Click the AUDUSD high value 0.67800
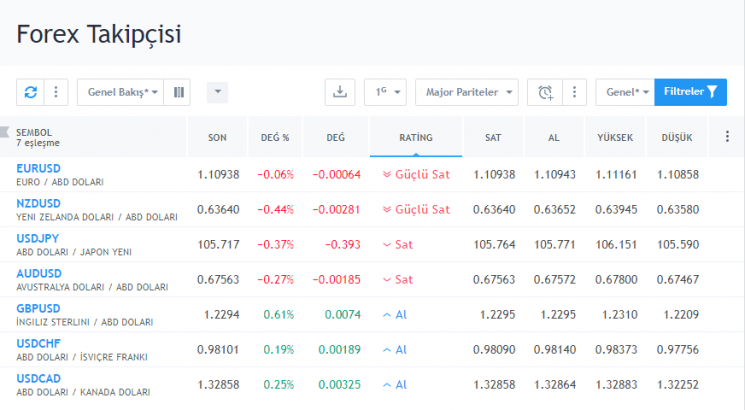 (x=616, y=280)
